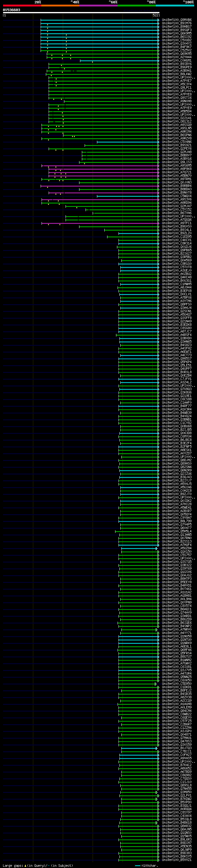Select the label UniRef100_Q9LPC1
The image size is (197, 868).
(x=177, y=88)
